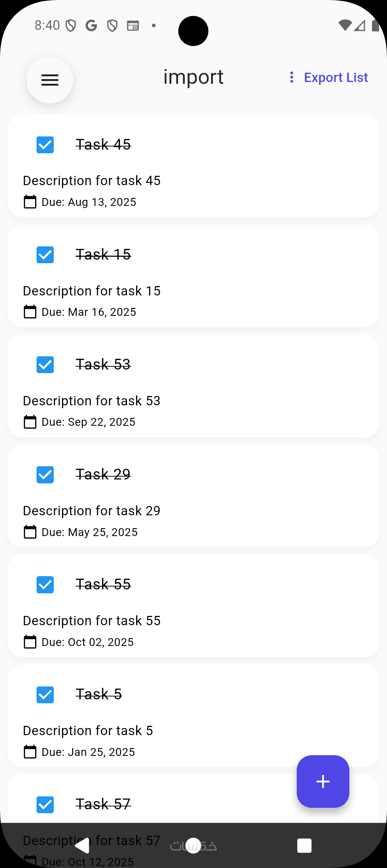Uncheck the Task 15 checkbox

tap(45, 255)
